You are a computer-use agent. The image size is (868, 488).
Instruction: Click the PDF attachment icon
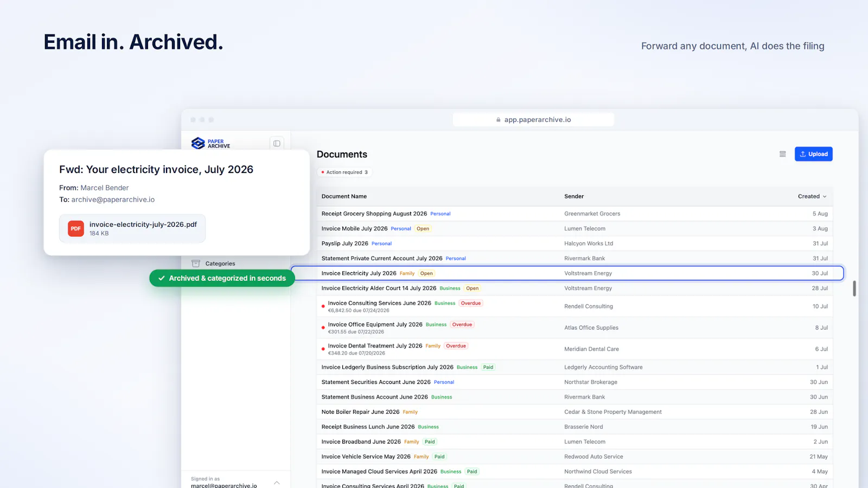click(76, 228)
